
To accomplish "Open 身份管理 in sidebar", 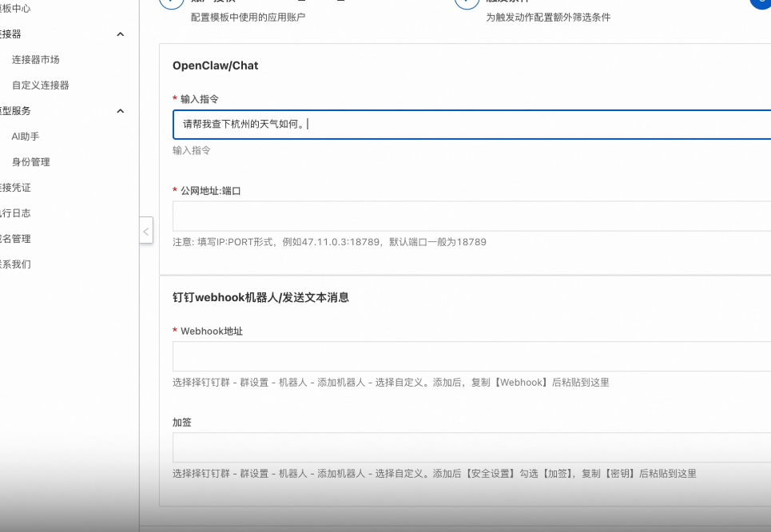I will point(30,162).
